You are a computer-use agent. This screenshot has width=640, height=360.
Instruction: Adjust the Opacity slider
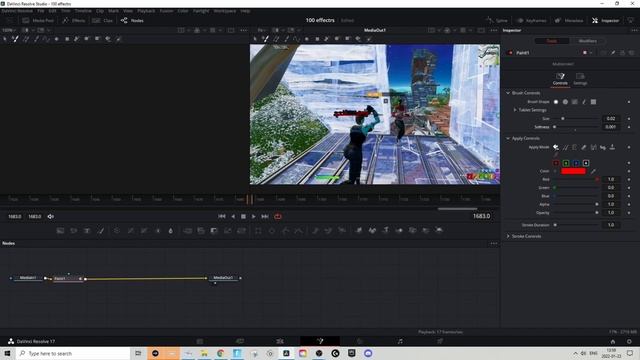click(x=576, y=213)
